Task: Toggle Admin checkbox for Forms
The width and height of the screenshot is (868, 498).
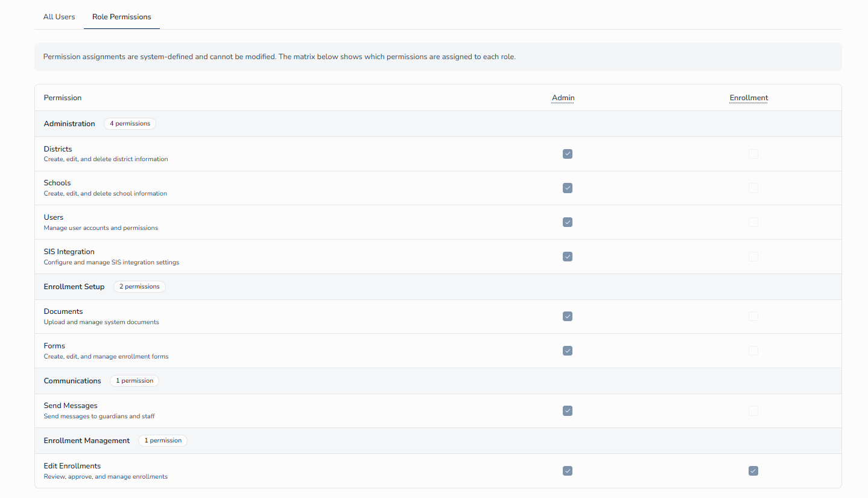Action: [x=568, y=351]
